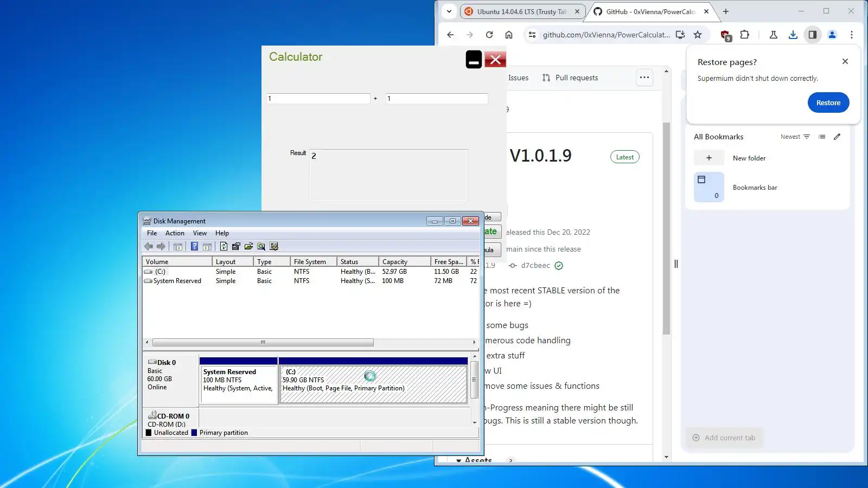Close the Calculator with red X
This screenshot has width=868, height=488.
[x=495, y=60]
